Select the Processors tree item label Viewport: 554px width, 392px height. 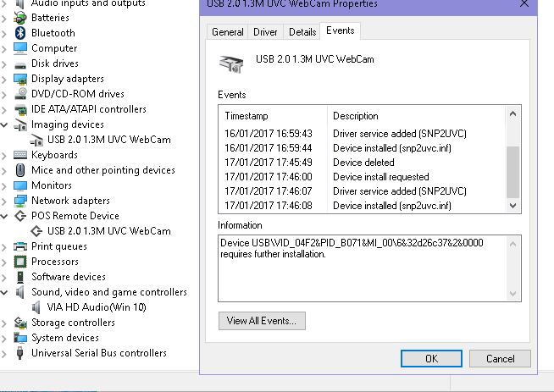coord(55,262)
